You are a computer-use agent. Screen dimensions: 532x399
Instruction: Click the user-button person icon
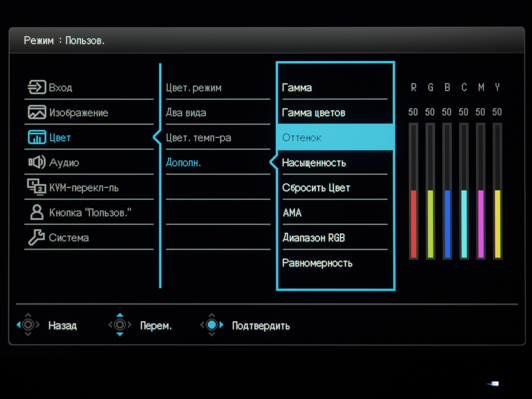pos(37,212)
